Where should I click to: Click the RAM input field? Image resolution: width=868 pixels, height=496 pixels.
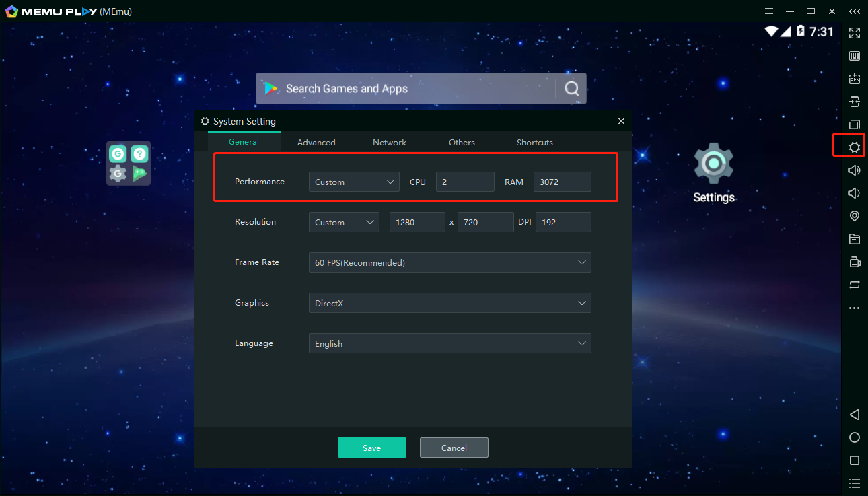pyautogui.click(x=562, y=182)
